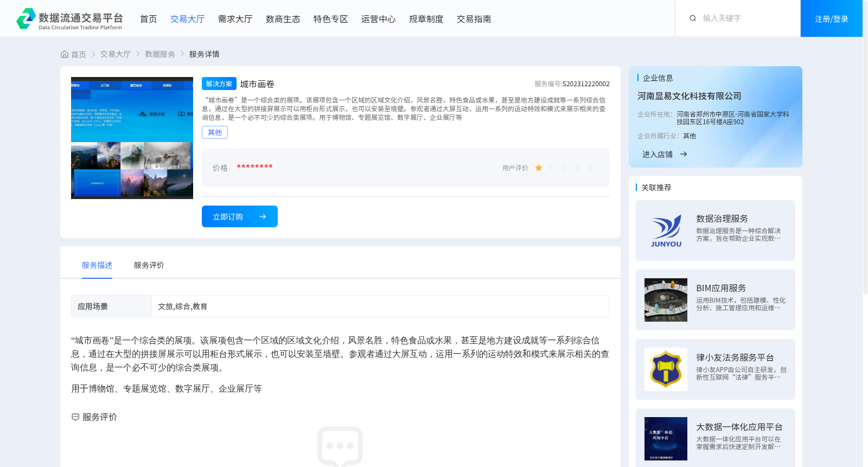Click company name 河南显易文化科技有限公司
Screen dimensions: 868x467
[x=690, y=96]
